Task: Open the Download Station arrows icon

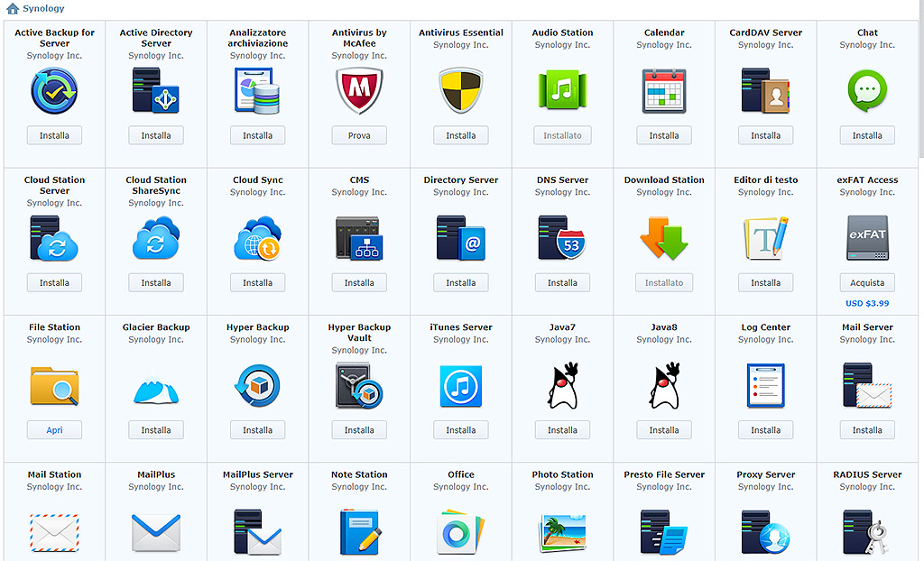Action: tap(664, 238)
